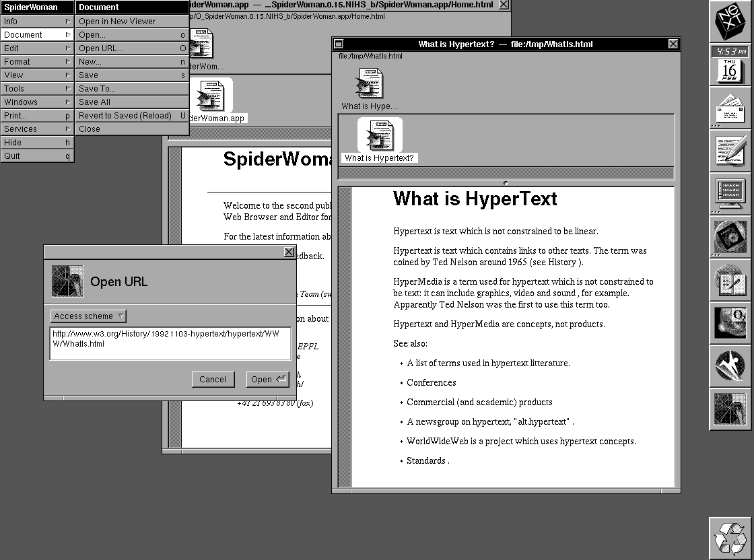Open the Mail app in the dock

tap(730, 108)
